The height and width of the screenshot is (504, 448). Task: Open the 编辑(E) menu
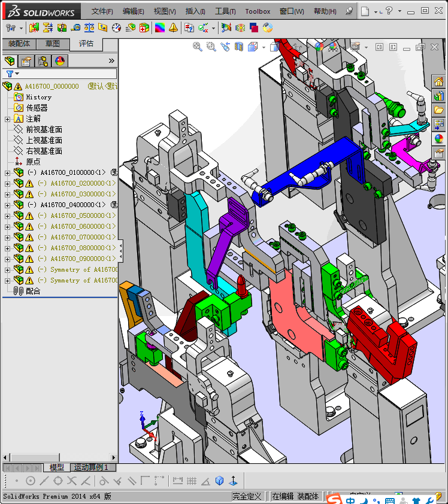coord(133,11)
